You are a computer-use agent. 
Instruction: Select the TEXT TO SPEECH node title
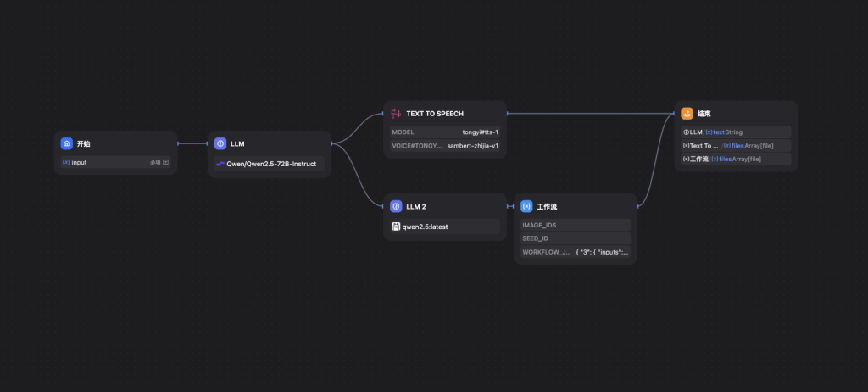tap(435, 113)
